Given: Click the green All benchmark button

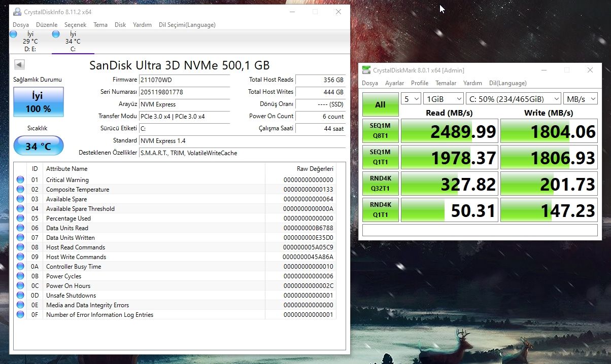Looking at the screenshot, I should [380, 104].
